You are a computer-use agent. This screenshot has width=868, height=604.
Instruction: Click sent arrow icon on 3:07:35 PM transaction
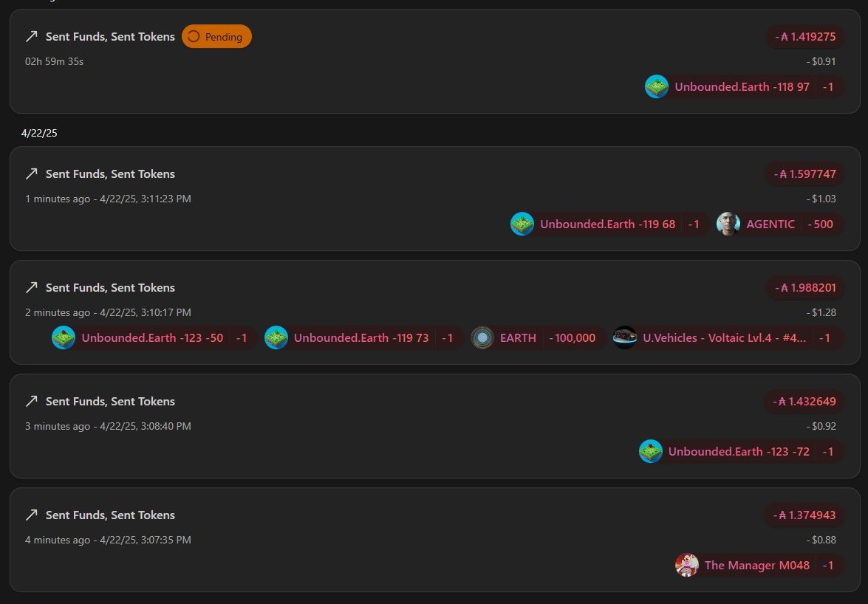tap(32, 515)
